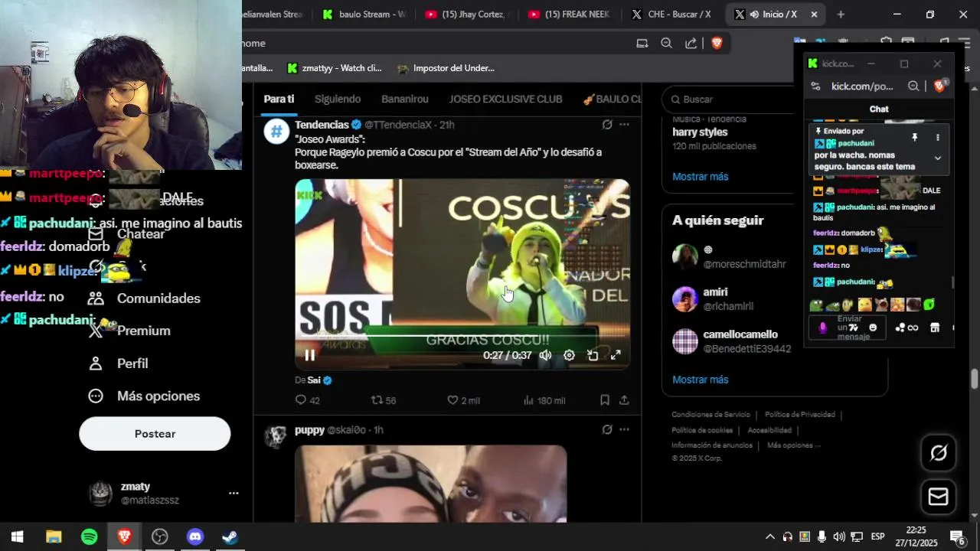Show more accounts under A quién seguir
This screenshot has width=980, height=551.
point(701,380)
